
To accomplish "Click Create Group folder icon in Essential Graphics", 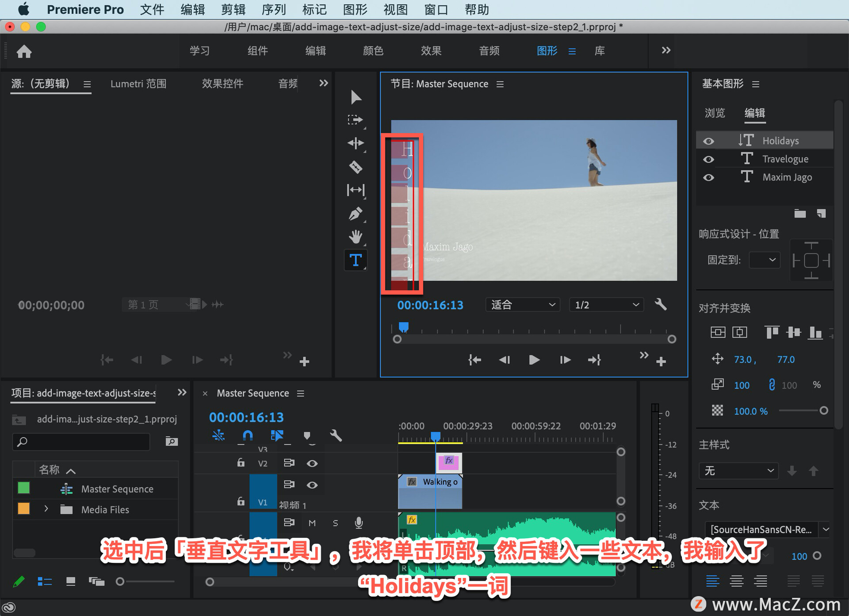I will coord(800,214).
